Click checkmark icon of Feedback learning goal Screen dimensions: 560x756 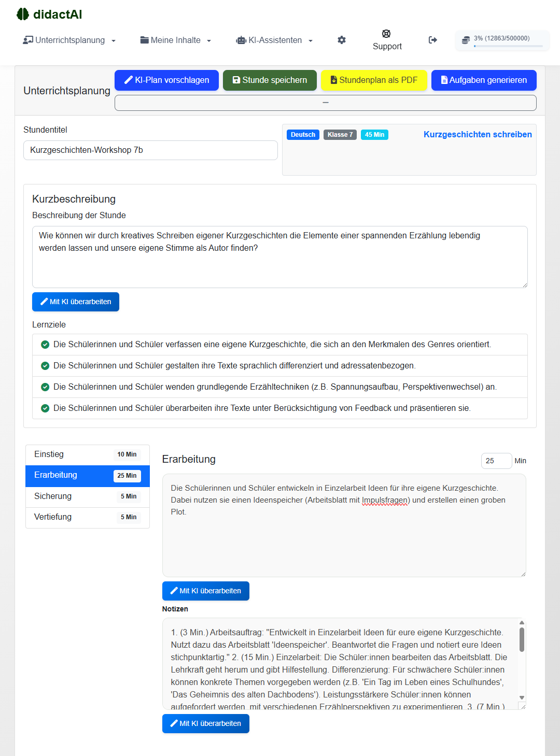pyautogui.click(x=45, y=408)
